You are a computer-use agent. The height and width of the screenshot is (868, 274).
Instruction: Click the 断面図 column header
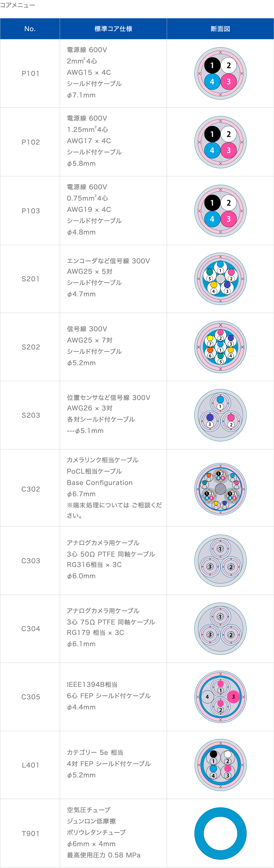pos(221,29)
